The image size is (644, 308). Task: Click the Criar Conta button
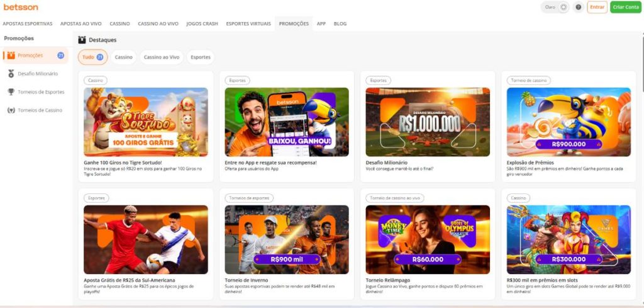tap(626, 7)
